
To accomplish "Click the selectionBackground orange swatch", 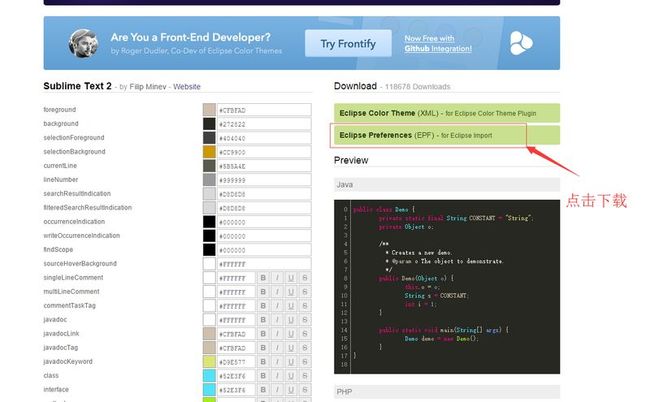I will [x=209, y=152].
